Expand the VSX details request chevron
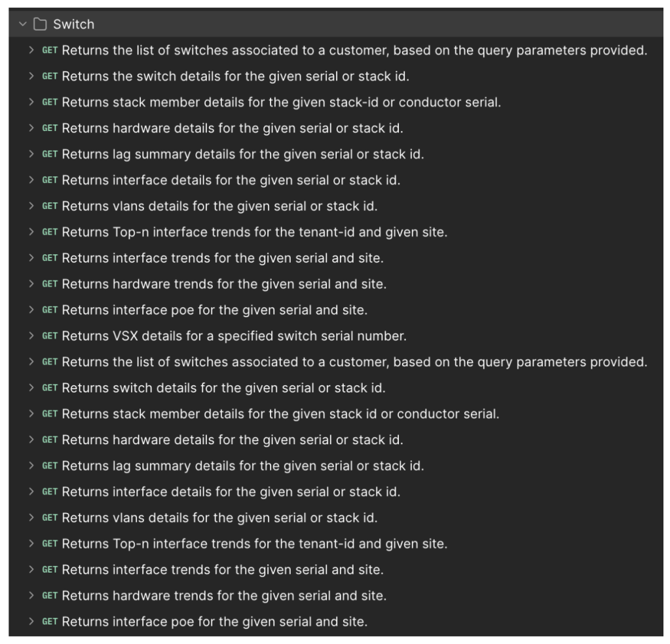This screenshot has width=670, height=644. [x=31, y=337]
